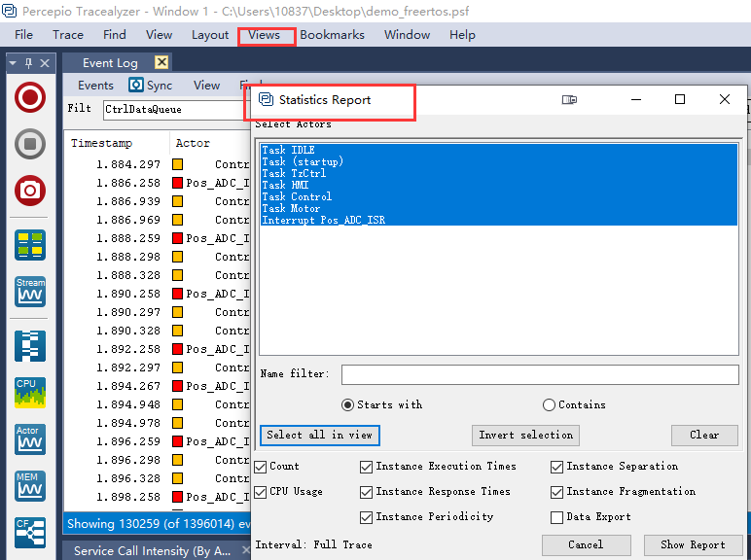Select the Starts with radio button
This screenshot has width=751, height=560.
click(347, 404)
